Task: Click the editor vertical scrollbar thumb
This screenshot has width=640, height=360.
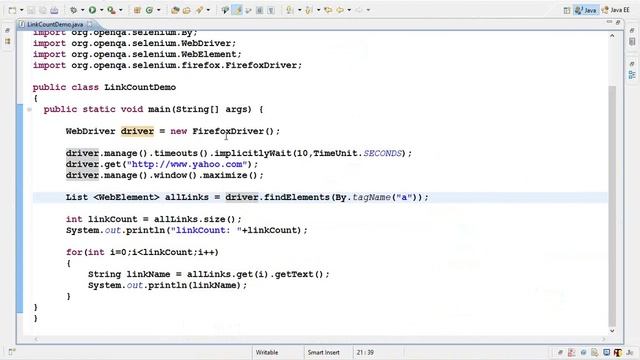Action: pos(612,206)
